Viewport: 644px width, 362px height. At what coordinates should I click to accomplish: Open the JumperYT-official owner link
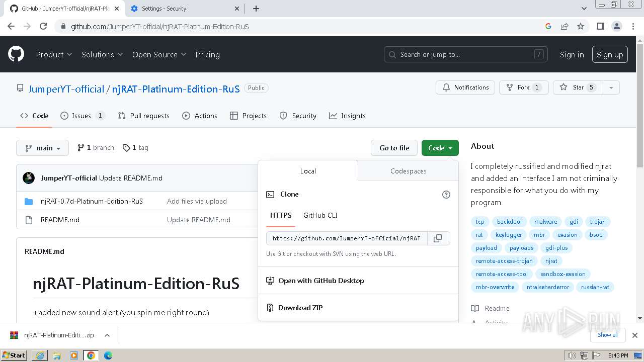pos(66,89)
